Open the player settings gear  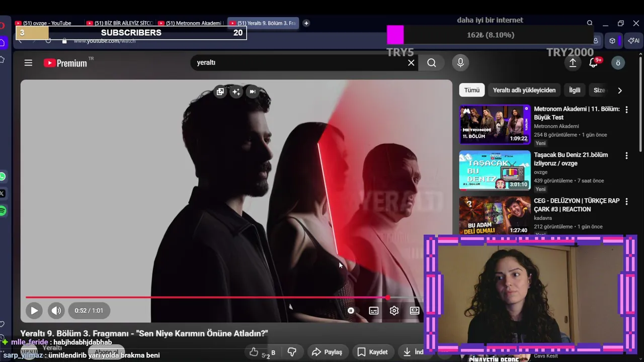click(394, 311)
